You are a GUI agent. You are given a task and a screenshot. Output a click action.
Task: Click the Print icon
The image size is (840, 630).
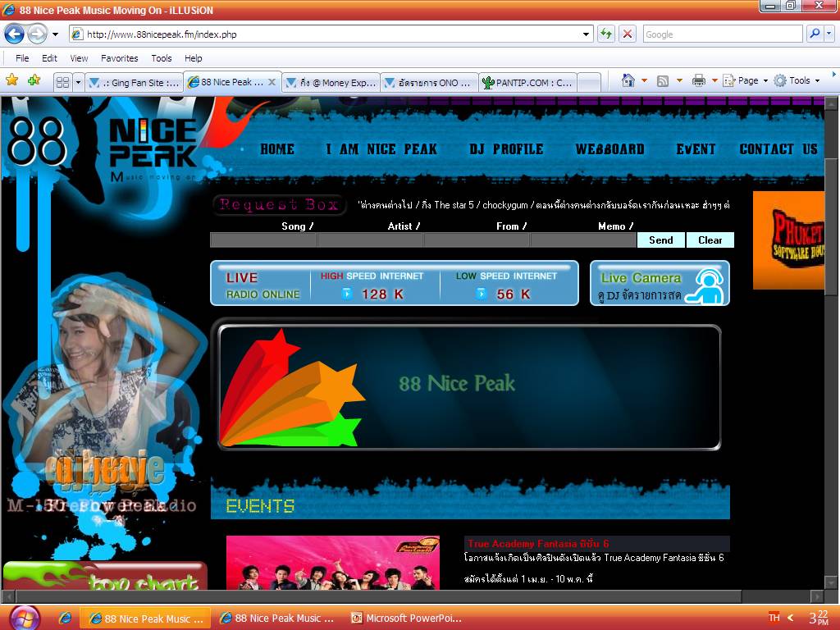pyautogui.click(x=699, y=80)
